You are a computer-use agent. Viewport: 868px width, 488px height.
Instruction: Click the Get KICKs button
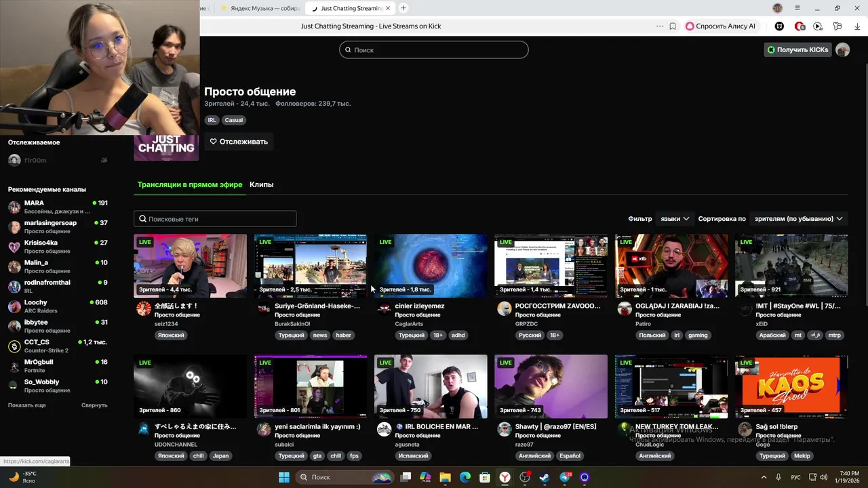point(797,49)
